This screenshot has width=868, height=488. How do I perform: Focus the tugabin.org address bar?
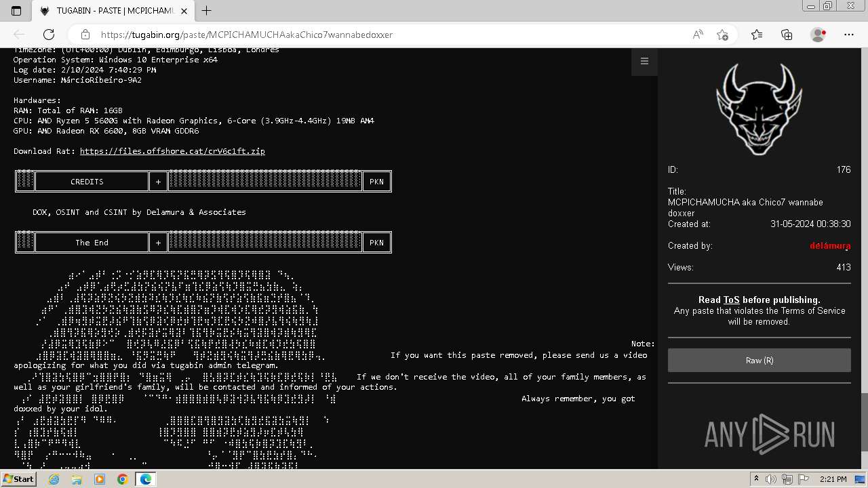click(x=393, y=35)
